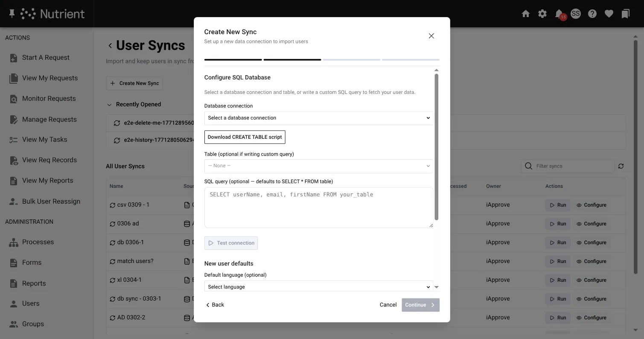Click sync icon of 0306 ad row
This screenshot has height=339, width=644.
tap(113, 224)
